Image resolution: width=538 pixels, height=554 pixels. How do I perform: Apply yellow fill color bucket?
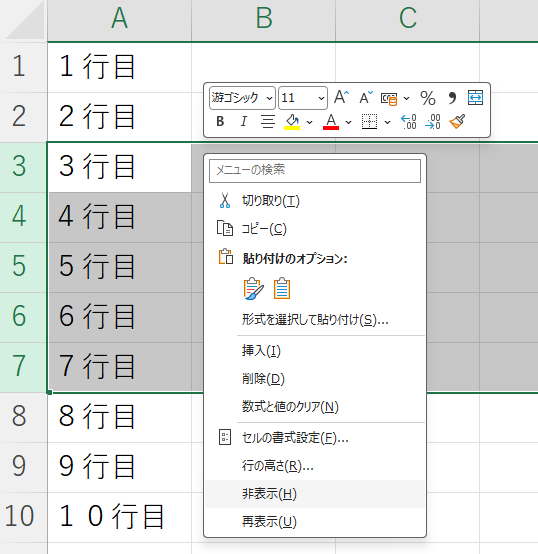tap(292, 122)
